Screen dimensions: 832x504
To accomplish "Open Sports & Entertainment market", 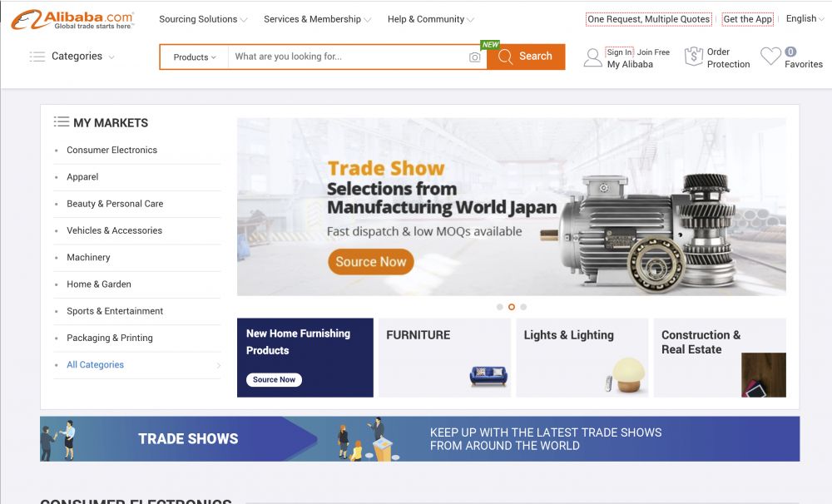I will coord(115,311).
